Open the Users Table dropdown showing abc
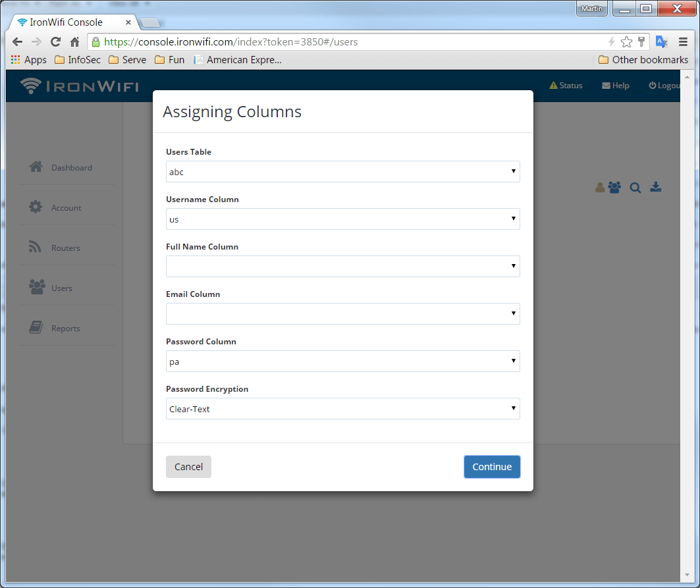700x588 pixels. [x=343, y=171]
